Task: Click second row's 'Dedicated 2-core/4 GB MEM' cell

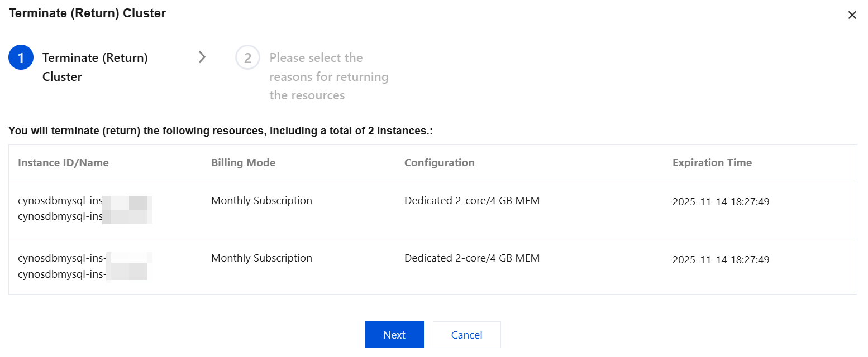Action: click(472, 258)
